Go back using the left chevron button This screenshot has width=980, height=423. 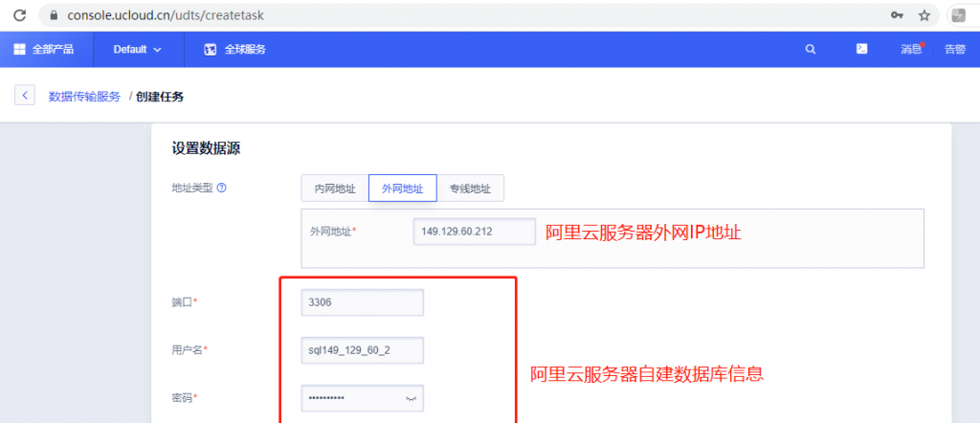[24, 95]
